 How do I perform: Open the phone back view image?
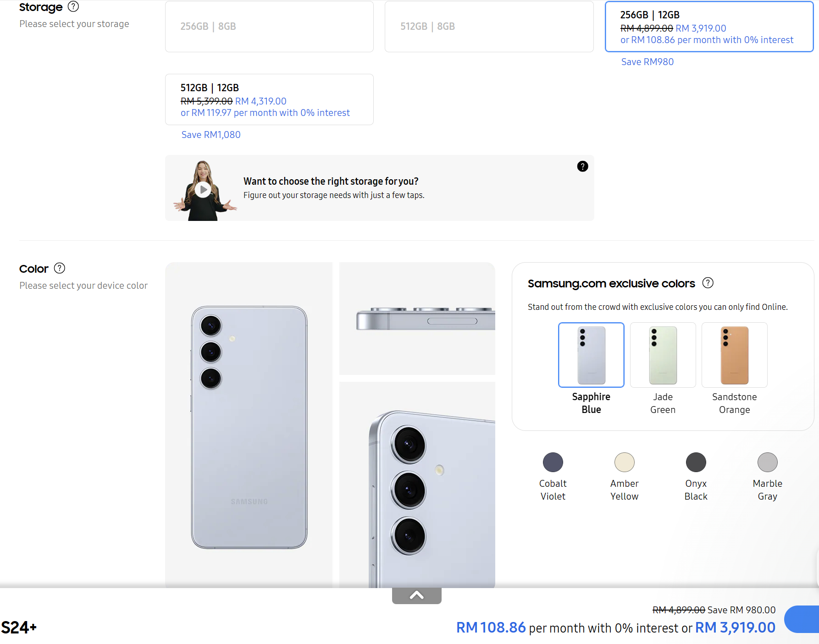pos(249,425)
